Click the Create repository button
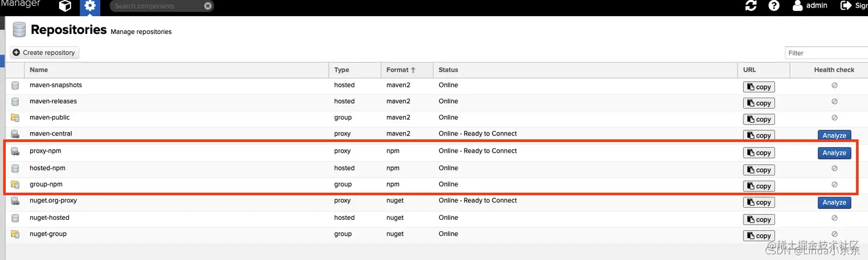 [x=44, y=52]
